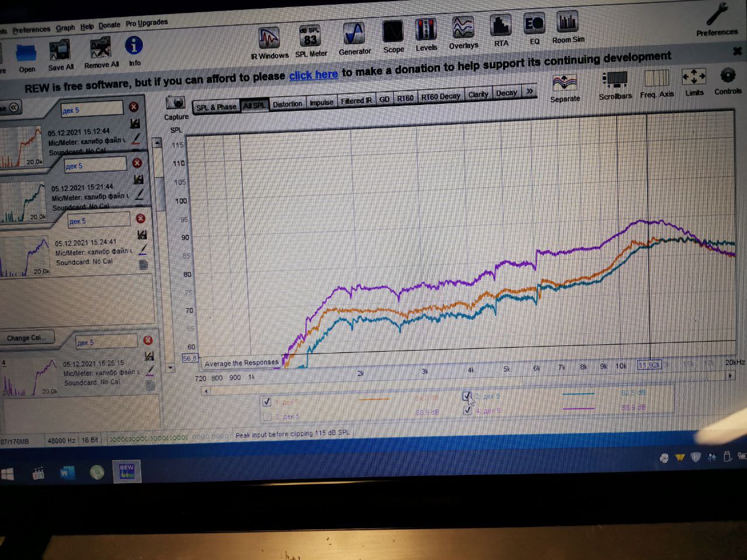747x560 pixels.
Task: Click the Average the Responses button
Action: coord(242,363)
